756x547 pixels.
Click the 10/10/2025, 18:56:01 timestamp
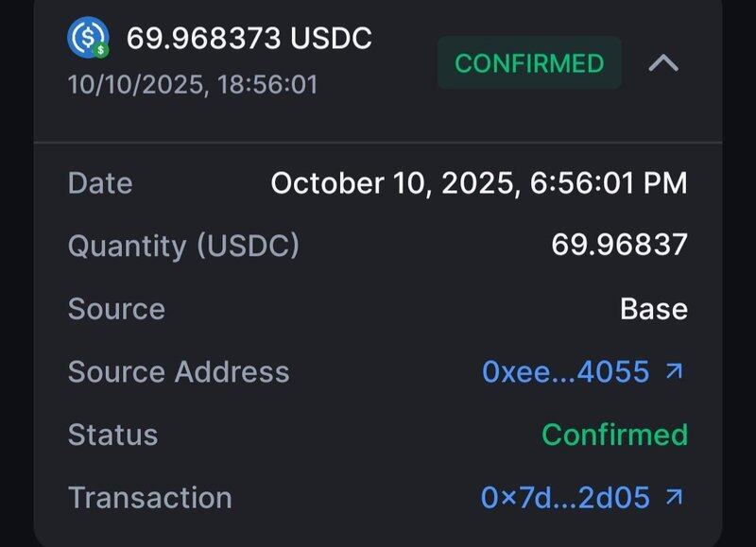(x=193, y=84)
